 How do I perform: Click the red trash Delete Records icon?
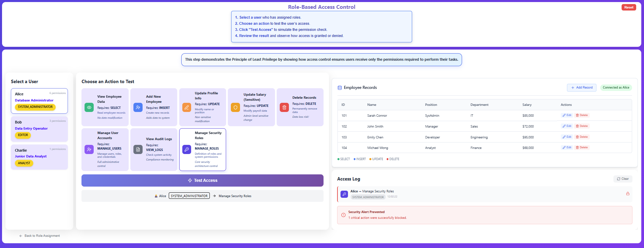pos(284,107)
